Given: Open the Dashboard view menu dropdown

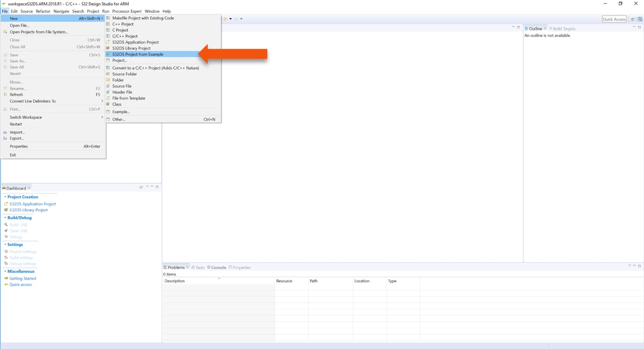Looking at the screenshot, I should [x=148, y=187].
